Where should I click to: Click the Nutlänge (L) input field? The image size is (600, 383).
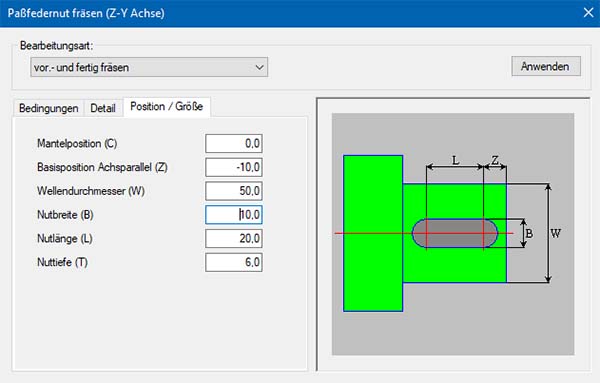[x=233, y=238]
